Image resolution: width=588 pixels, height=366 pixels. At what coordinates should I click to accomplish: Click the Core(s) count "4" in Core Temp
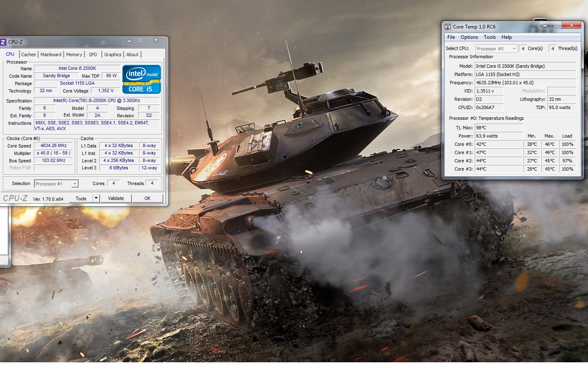(x=523, y=49)
